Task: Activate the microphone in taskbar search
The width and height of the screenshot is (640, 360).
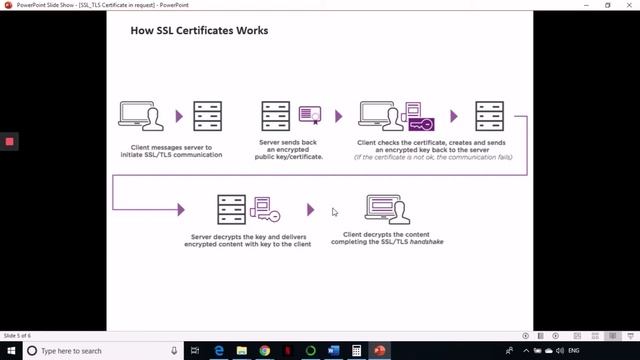Action: click(x=174, y=351)
